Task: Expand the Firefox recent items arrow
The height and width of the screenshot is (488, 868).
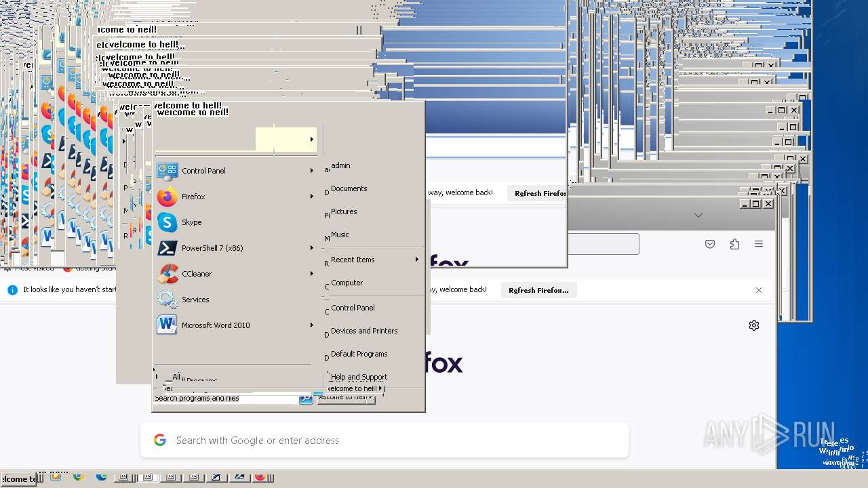Action: point(312,197)
